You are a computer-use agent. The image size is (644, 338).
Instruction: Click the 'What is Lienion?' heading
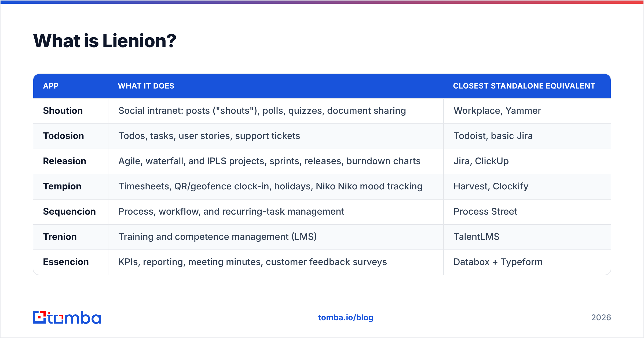[105, 41]
